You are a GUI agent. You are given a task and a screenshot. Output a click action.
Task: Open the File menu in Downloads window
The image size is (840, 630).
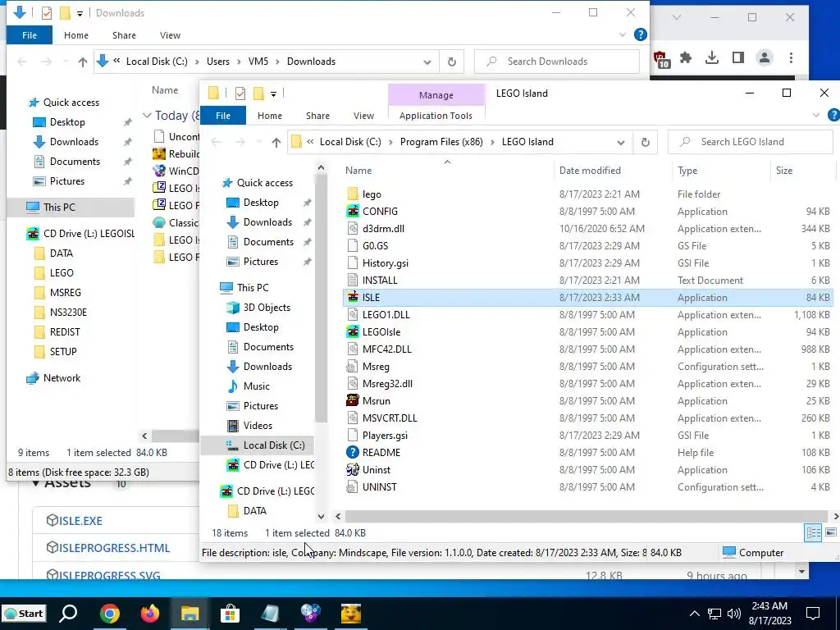click(30, 35)
